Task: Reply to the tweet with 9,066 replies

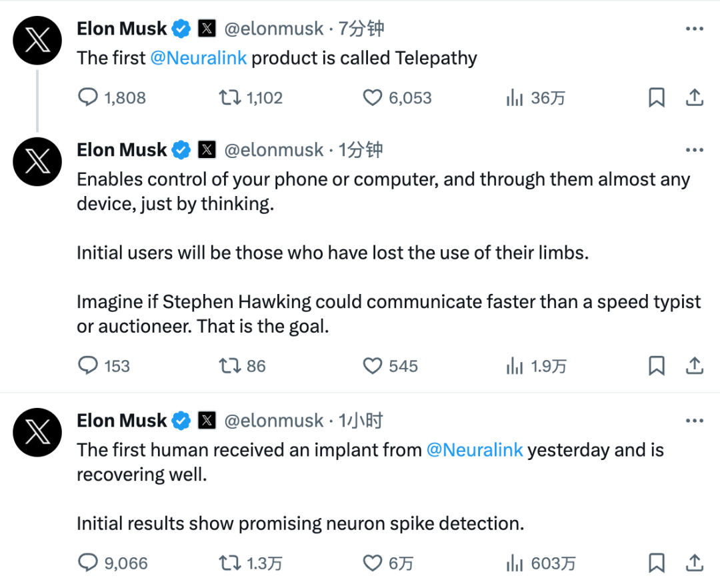Action: (89, 563)
